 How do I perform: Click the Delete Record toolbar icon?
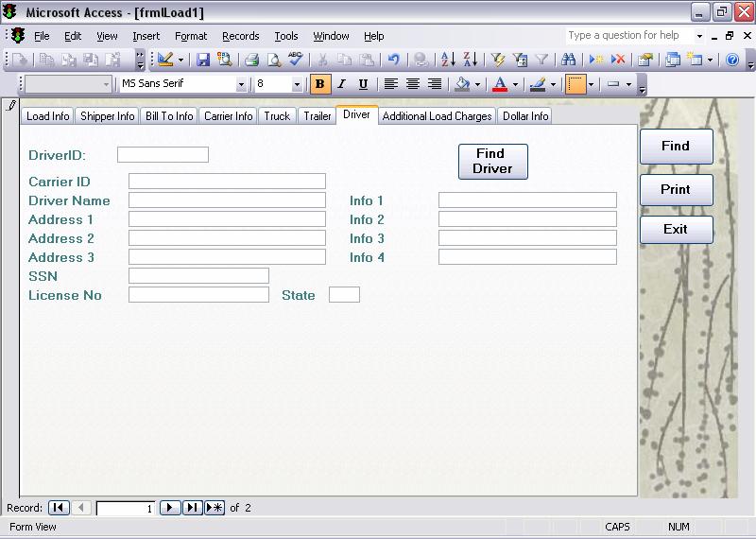(618, 60)
